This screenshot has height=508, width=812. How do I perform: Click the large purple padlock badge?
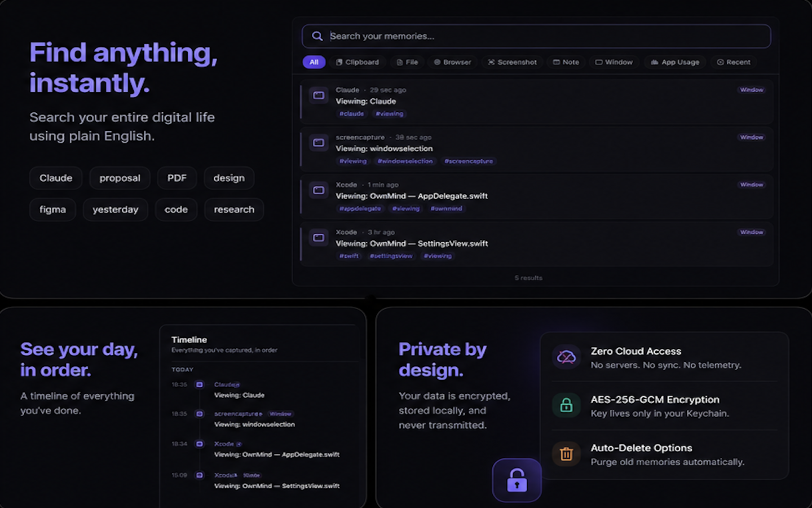coord(517,480)
